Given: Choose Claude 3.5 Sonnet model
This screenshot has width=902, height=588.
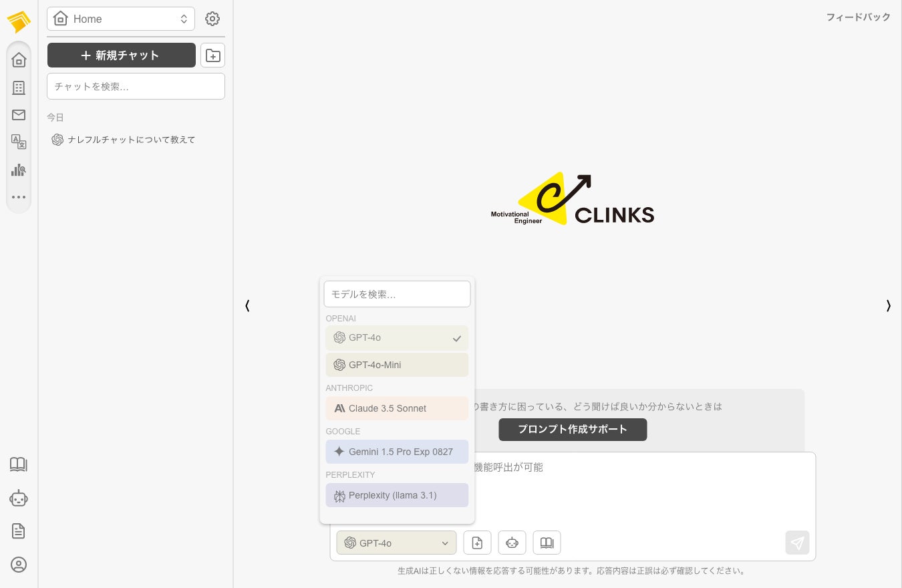Looking at the screenshot, I should tap(397, 408).
